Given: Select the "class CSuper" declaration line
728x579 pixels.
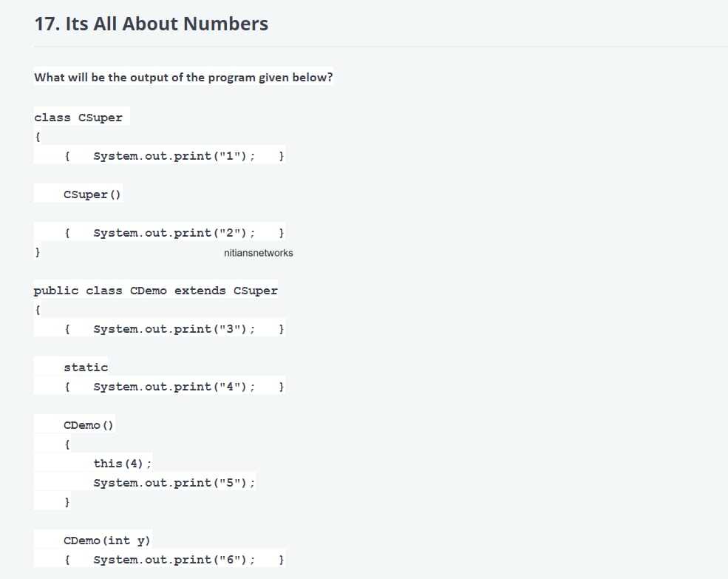Looking at the screenshot, I should (x=78, y=118).
